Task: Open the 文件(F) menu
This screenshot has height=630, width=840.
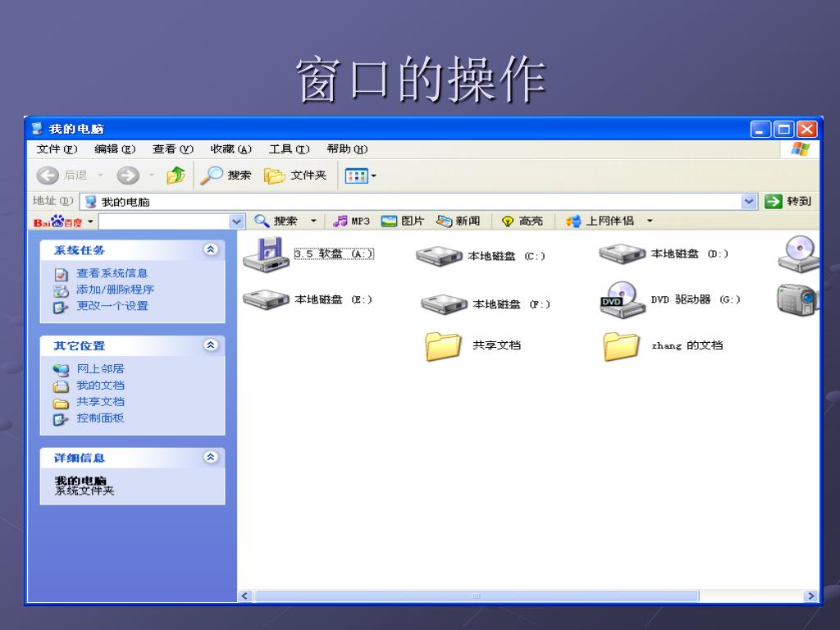Action: coord(57,149)
